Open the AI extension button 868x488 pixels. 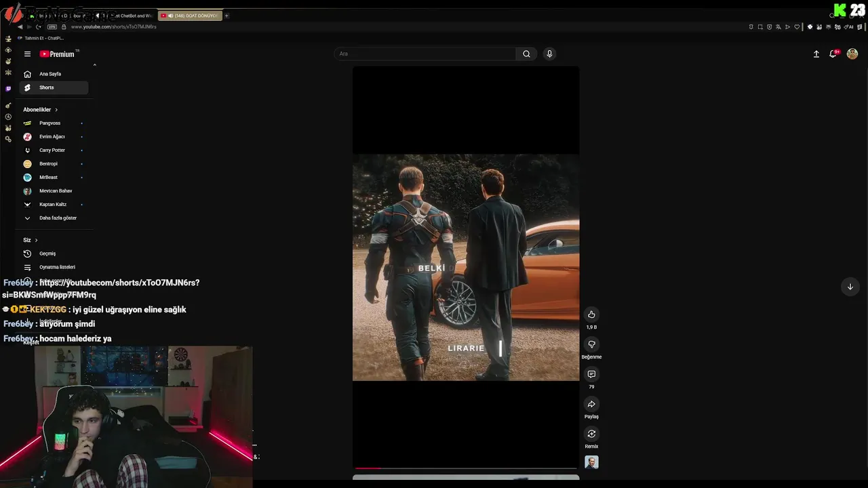(x=848, y=27)
